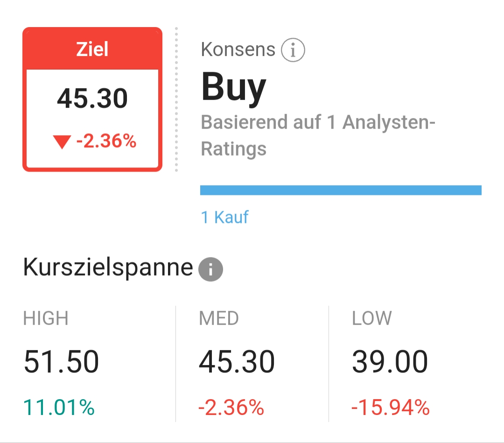Viewport: 504px width, 443px height.
Task: Select the Buy consensus rating
Action: tap(234, 87)
